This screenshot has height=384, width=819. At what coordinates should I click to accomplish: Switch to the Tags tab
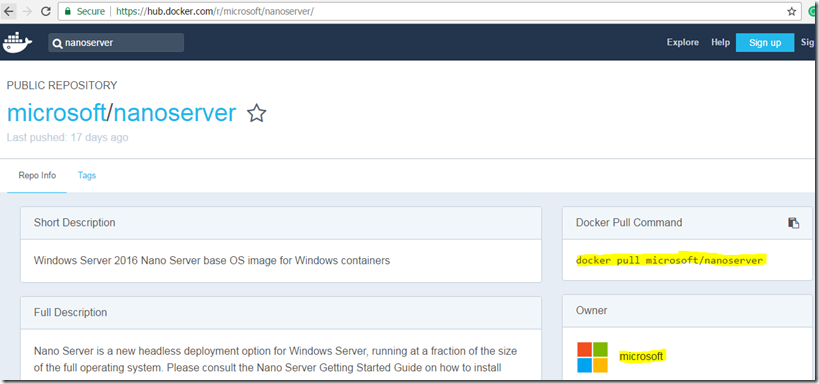(87, 176)
